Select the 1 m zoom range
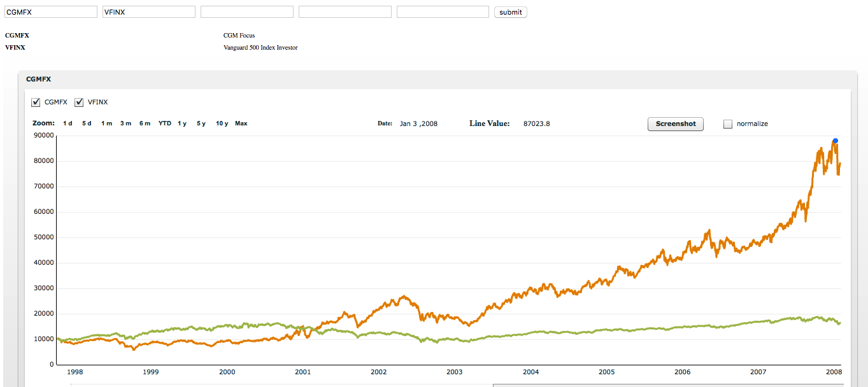868x387 pixels. tap(106, 123)
